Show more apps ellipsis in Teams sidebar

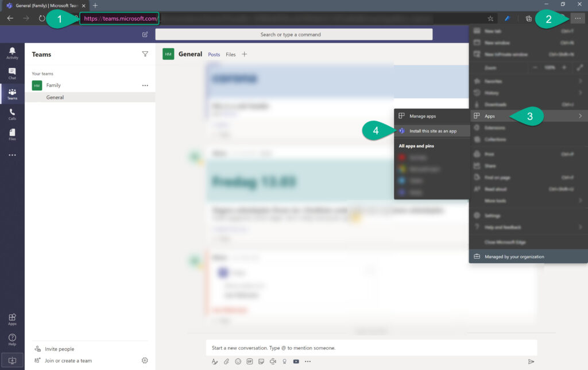12,155
